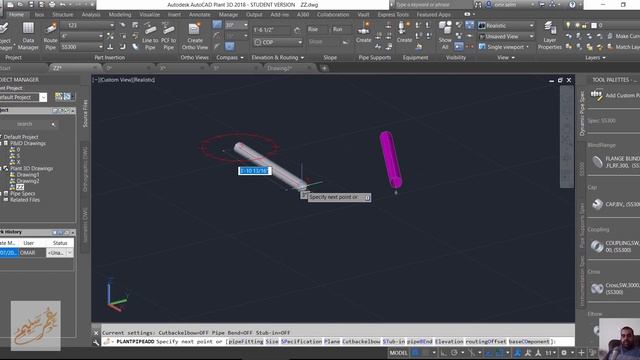Viewport: 640px width, 360px height.
Task: Expand the Layers panel title
Action: coord(595,58)
